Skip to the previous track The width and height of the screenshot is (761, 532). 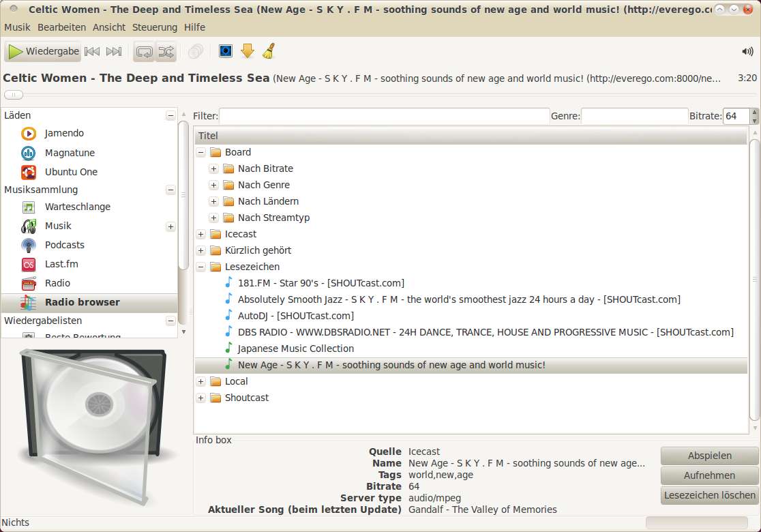click(x=92, y=51)
